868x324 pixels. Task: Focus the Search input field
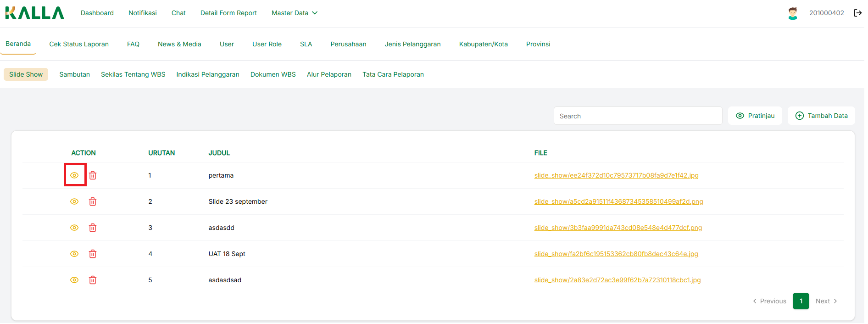click(x=638, y=116)
